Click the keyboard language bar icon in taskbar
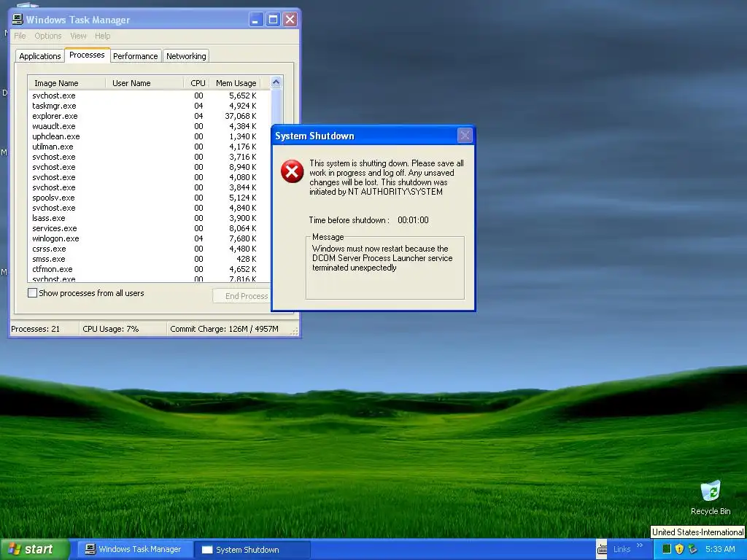 [x=602, y=549]
